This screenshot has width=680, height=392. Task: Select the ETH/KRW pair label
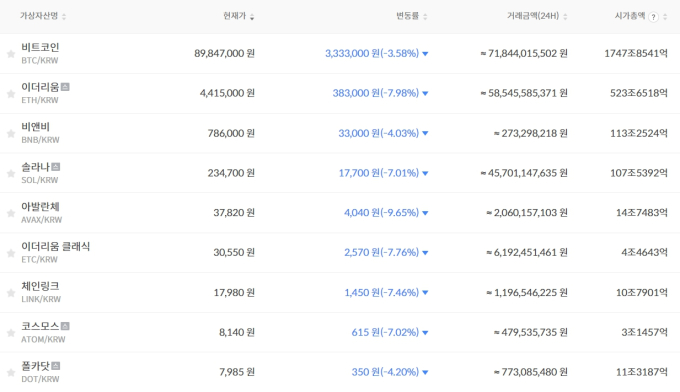[40, 100]
